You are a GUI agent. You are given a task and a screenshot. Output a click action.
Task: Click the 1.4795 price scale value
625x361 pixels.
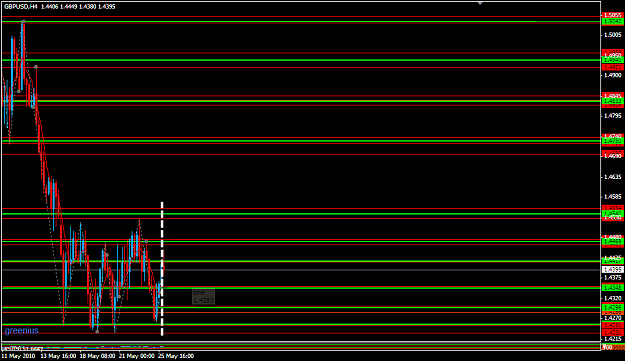(x=613, y=116)
